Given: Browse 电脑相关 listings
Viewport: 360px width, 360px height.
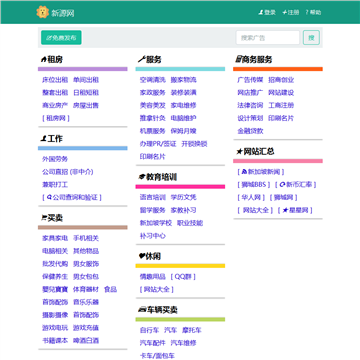Looking at the screenshot, I should click(55, 251).
